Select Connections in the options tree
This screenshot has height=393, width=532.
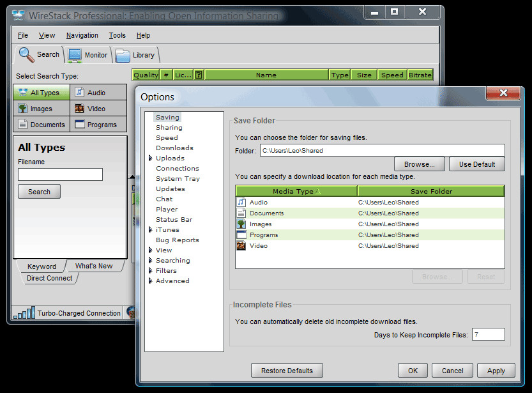pyautogui.click(x=178, y=168)
